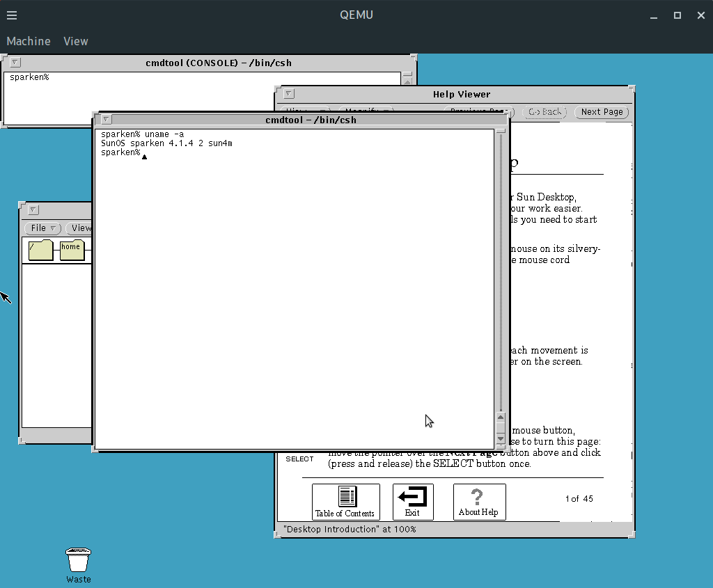Viewport: 713px width, 588px height.
Task: Open the About Help question mark icon
Action: [x=478, y=501]
